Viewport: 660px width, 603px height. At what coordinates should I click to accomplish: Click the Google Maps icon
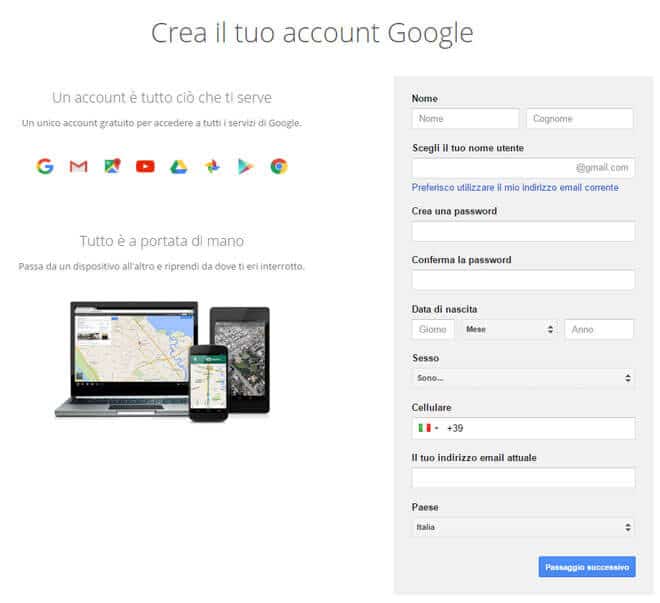click(112, 166)
